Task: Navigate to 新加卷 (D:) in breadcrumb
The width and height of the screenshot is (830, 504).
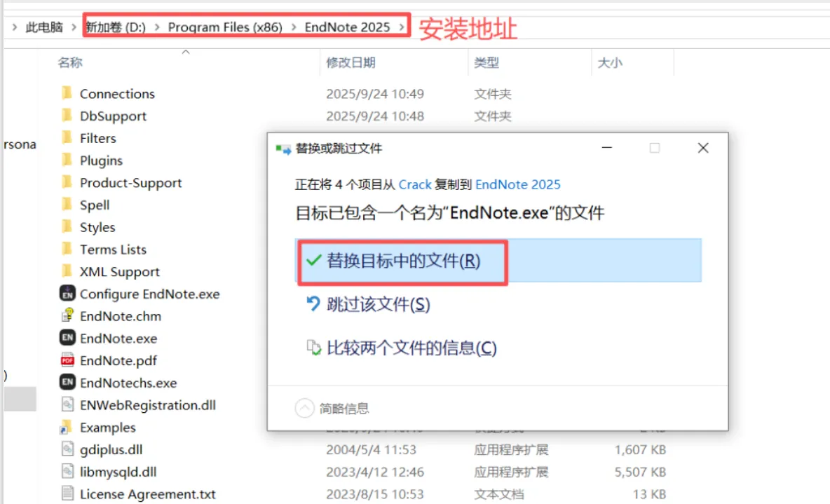Action: coord(116,27)
